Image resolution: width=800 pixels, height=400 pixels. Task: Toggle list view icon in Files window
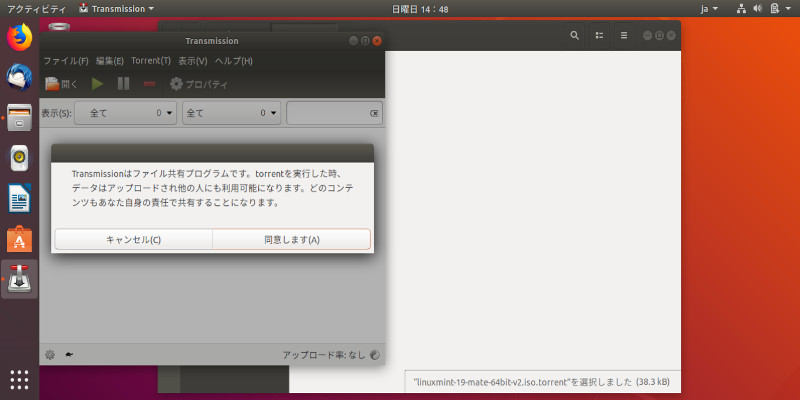[599, 35]
